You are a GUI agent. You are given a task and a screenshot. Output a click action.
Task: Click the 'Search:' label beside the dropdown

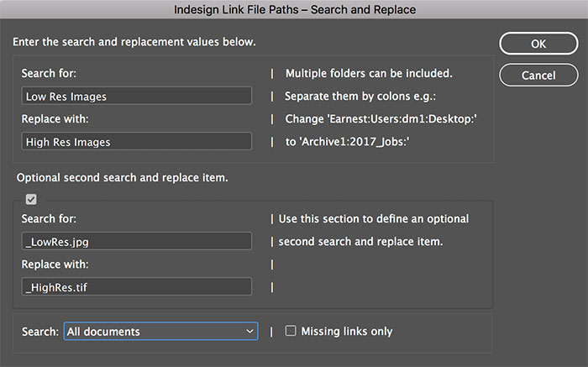pos(40,332)
